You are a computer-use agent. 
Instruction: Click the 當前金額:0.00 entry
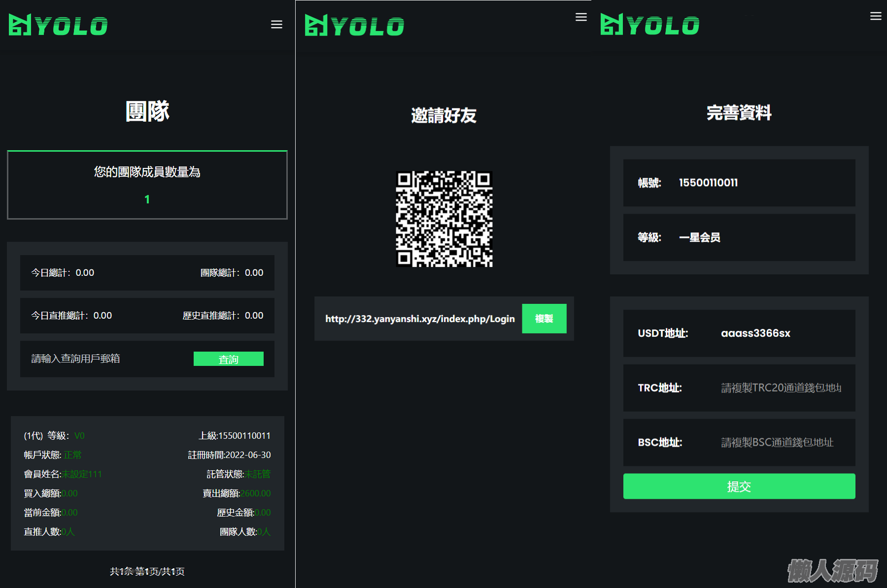tap(51, 513)
